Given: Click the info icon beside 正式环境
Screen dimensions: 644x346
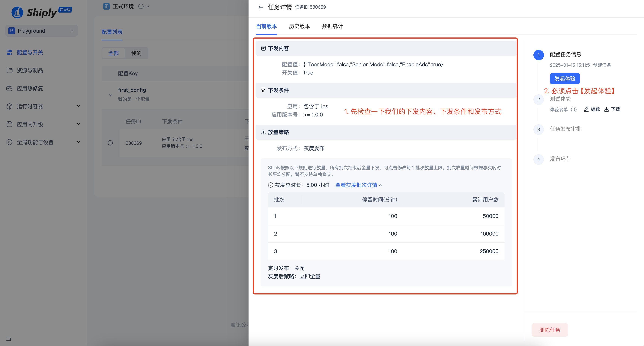Looking at the screenshot, I should click(x=141, y=6).
